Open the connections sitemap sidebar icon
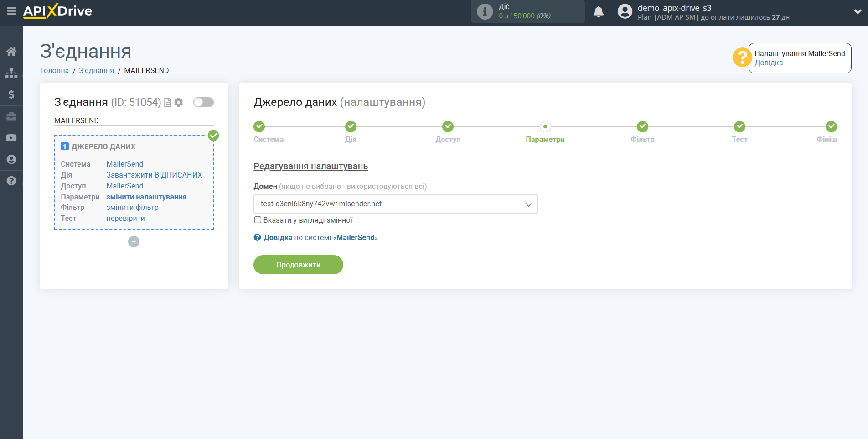868x439 pixels. pyautogui.click(x=11, y=73)
